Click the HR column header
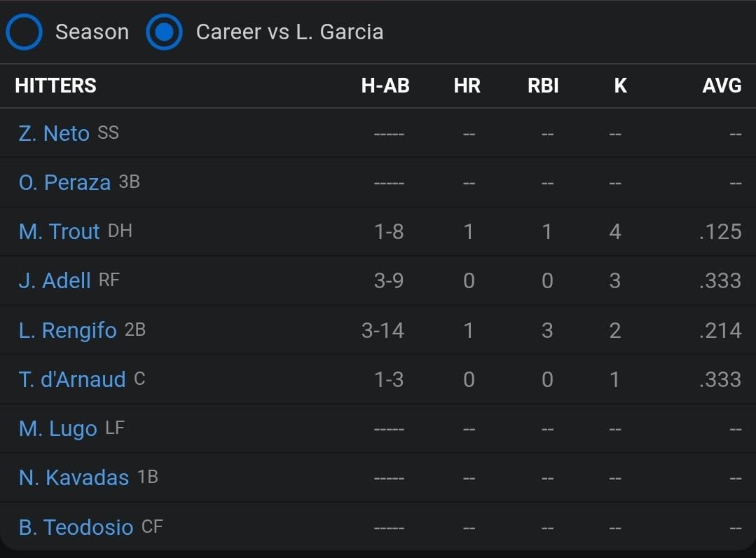The width and height of the screenshot is (756, 558). (467, 86)
